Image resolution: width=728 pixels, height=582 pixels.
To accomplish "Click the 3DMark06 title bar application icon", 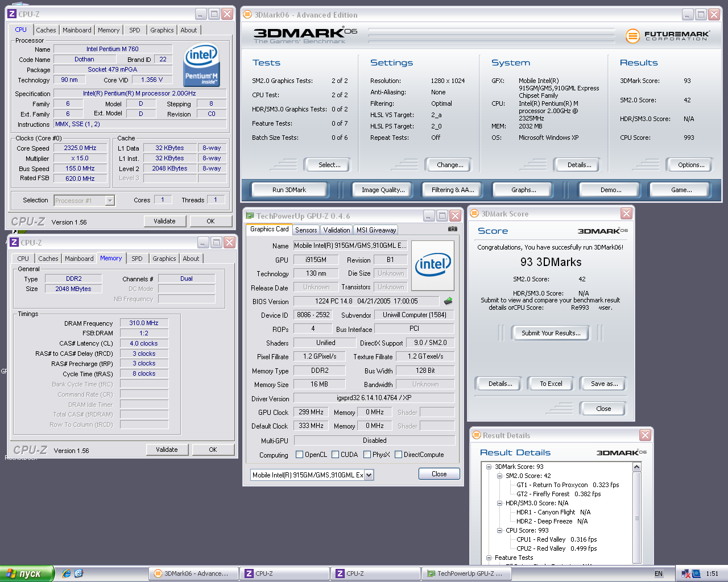I will (248, 15).
